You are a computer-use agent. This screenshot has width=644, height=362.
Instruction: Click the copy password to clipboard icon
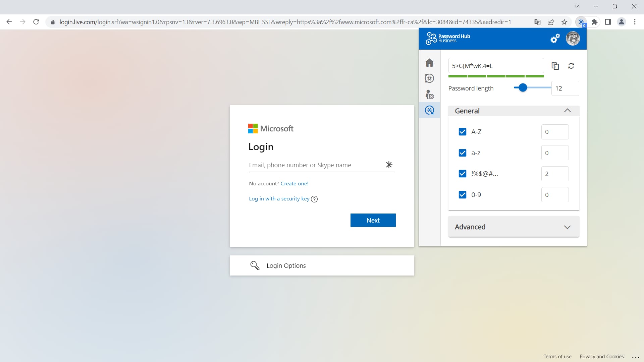[x=555, y=66]
